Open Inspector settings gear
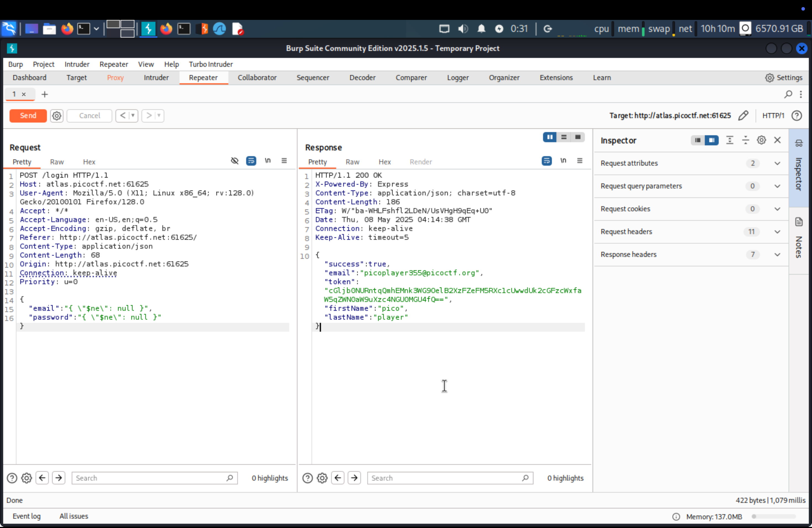 [761, 140]
